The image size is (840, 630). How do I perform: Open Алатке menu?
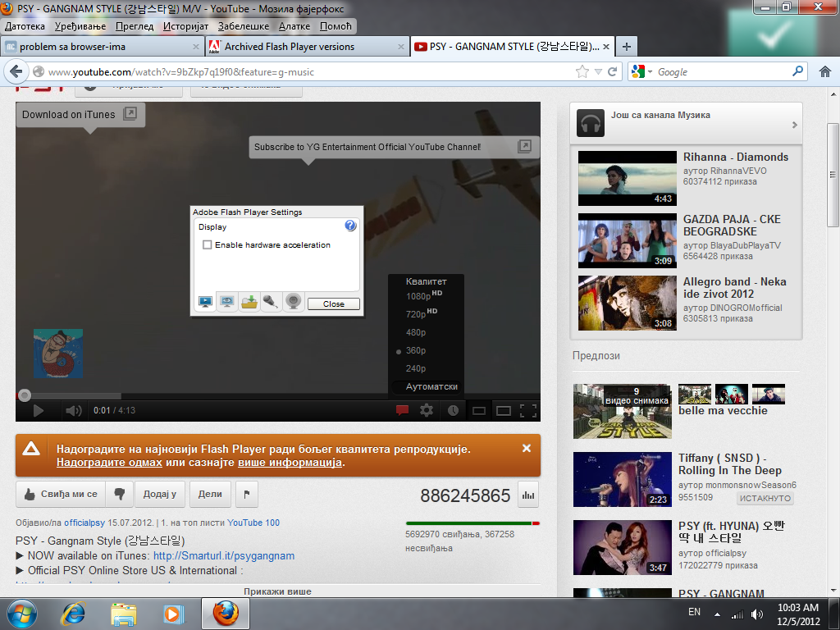pos(294,26)
